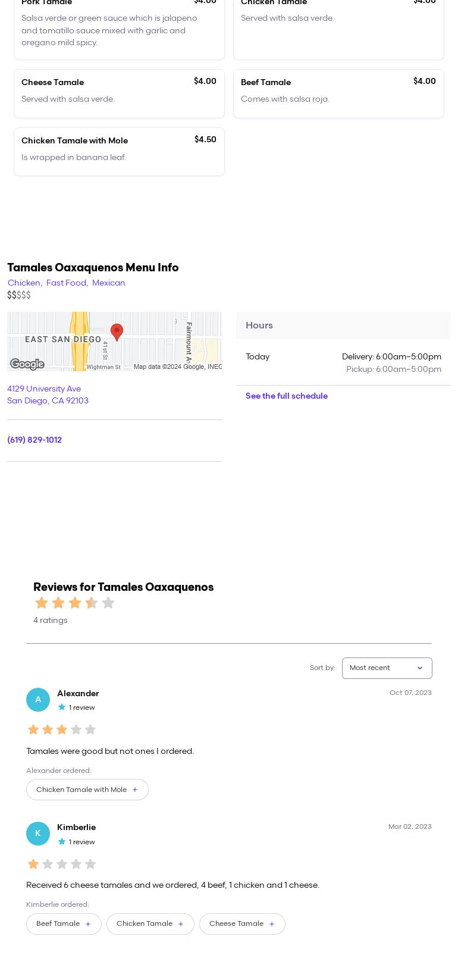Click the plus icon on Chicken Tamale chip

pyautogui.click(x=181, y=924)
